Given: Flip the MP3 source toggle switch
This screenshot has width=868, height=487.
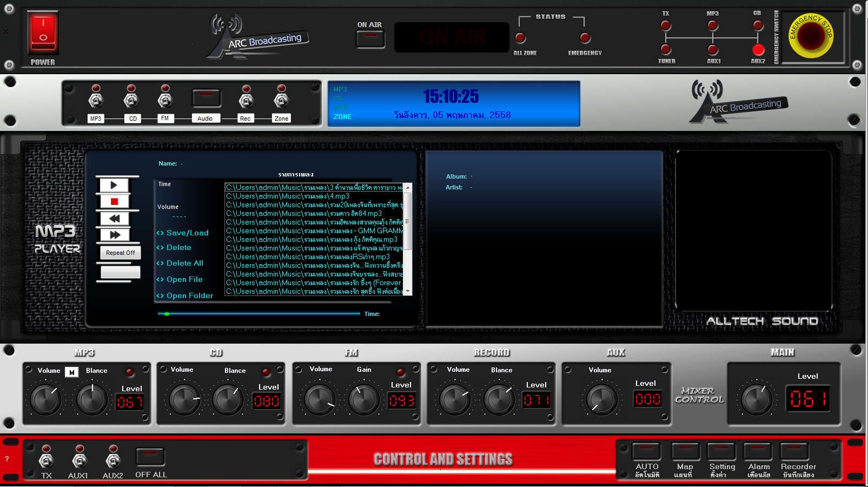Looking at the screenshot, I should click(x=96, y=100).
